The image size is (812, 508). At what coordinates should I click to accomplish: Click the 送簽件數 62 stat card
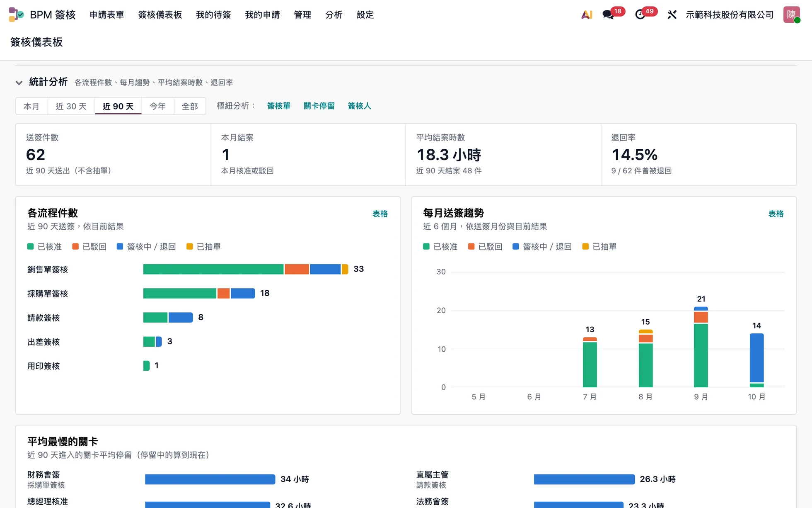(x=113, y=154)
